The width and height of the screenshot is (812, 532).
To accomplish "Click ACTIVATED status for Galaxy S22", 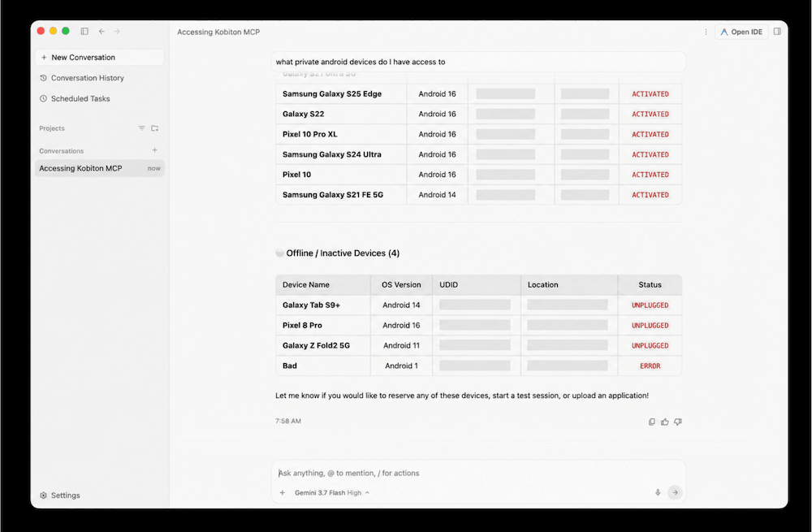I will tap(650, 114).
